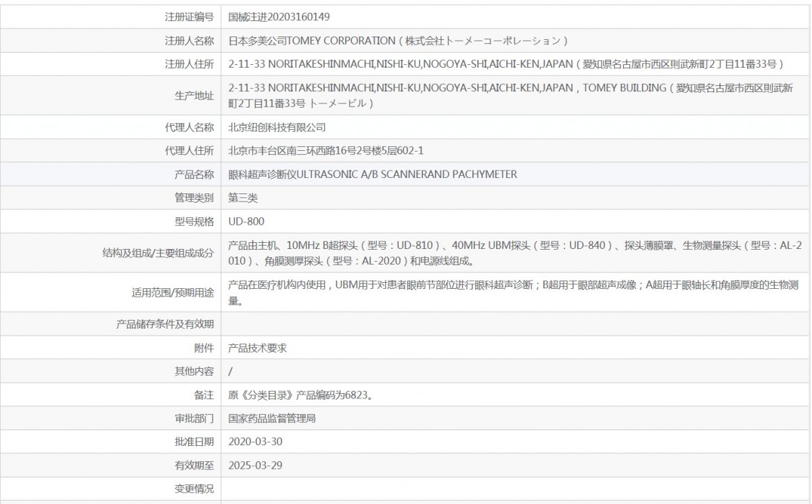Select agent name 北京纽创科技有限公司
The height and width of the screenshot is (504, 812).
(x=277, y=127)
